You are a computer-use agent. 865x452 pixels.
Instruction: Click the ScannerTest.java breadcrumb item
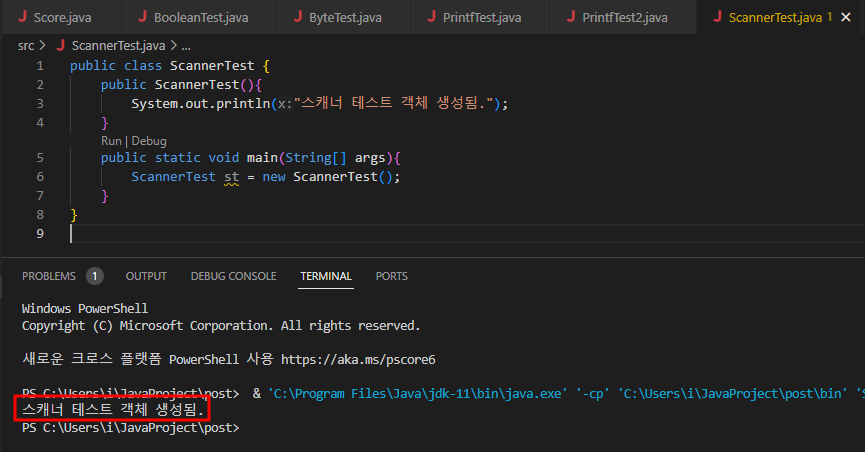[x=118, y=45]
